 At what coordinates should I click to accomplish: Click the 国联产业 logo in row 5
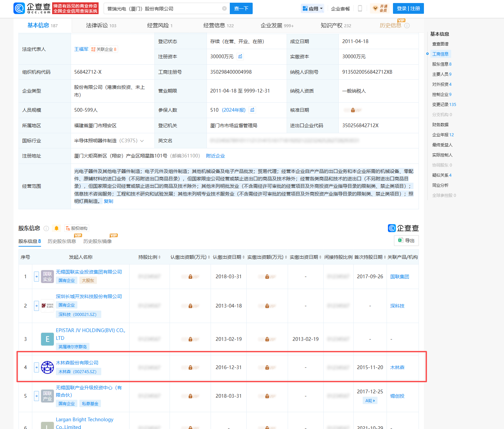click(x=47, y=396)
